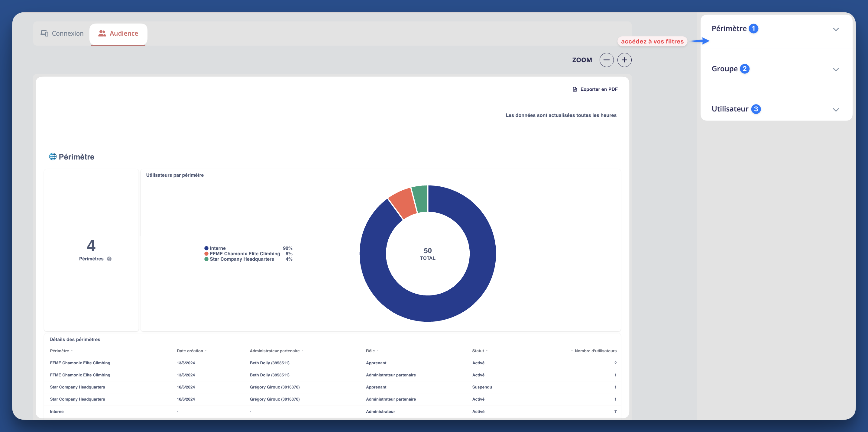Screen dimensions: 868x432
Task: Click the info icon beside Périmètres count
Action: pos(109,259)
